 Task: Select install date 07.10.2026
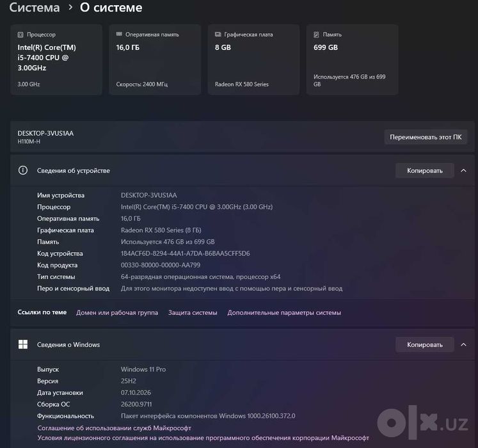coord(136,392)
